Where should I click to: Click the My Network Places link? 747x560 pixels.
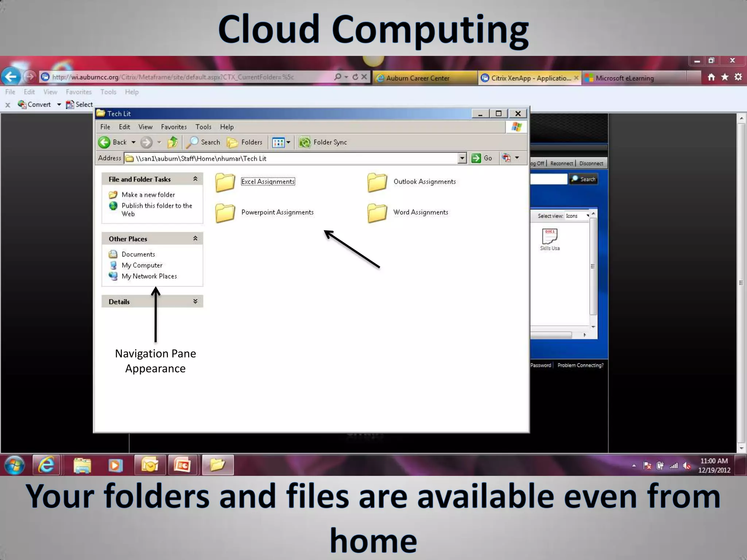coord(149,276)
